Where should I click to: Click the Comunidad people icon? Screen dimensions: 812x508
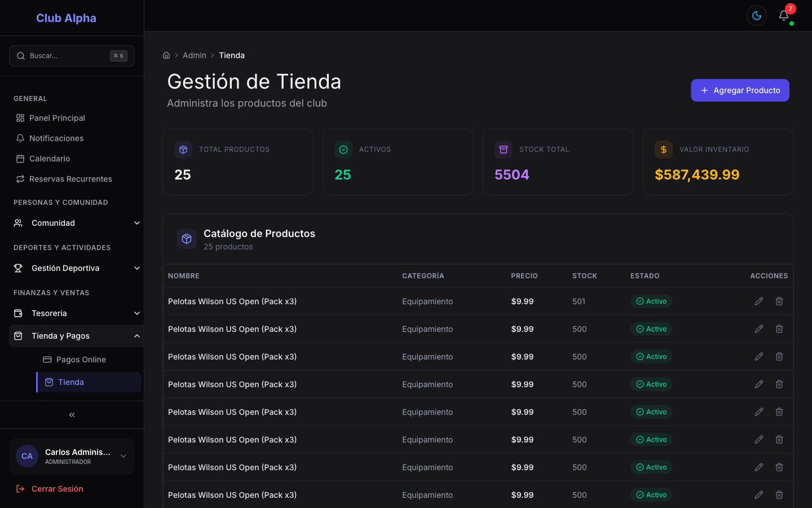tap(18, 223)
